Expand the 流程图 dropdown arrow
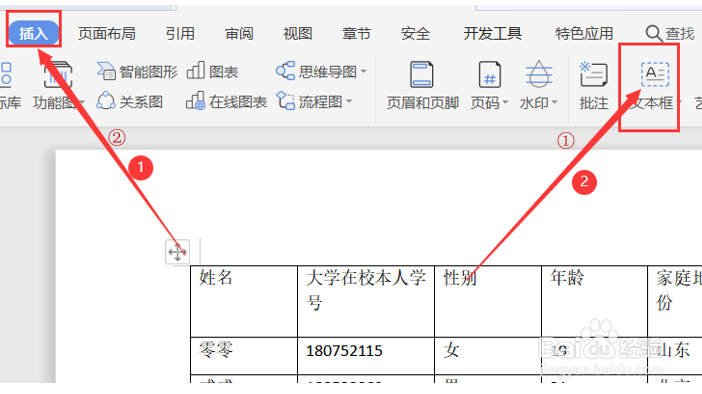702x394 pixels. coord(349,102)
